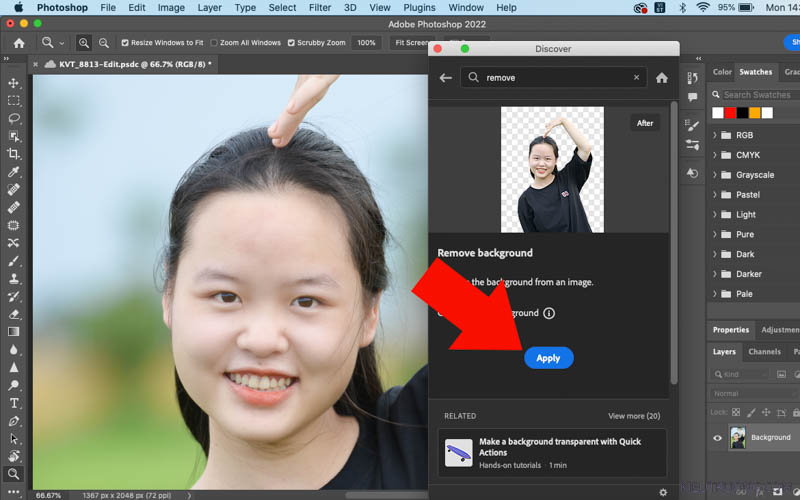Select the Type tool

[14, 403]
